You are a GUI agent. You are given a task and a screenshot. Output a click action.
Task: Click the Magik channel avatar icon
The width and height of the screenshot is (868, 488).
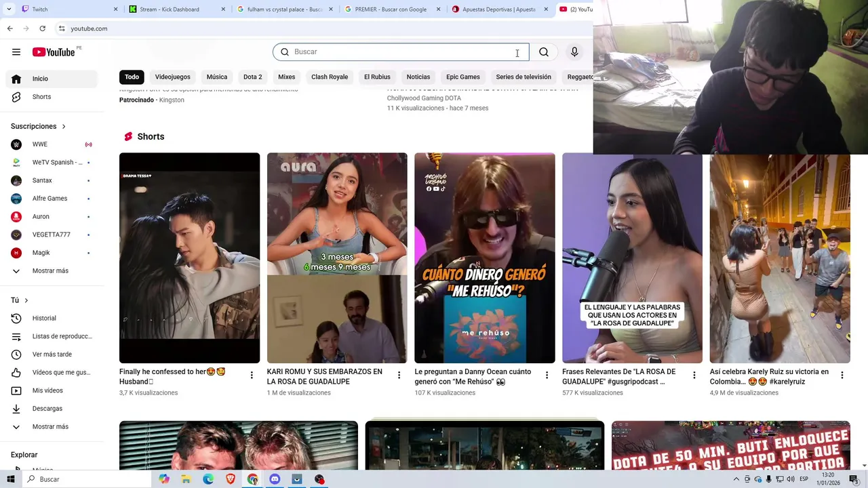coord(16,253)
